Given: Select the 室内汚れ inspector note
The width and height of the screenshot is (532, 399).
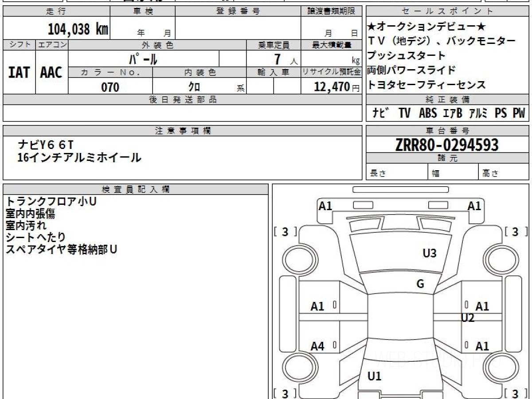Looking at the screenshot, I should point(26,225).
